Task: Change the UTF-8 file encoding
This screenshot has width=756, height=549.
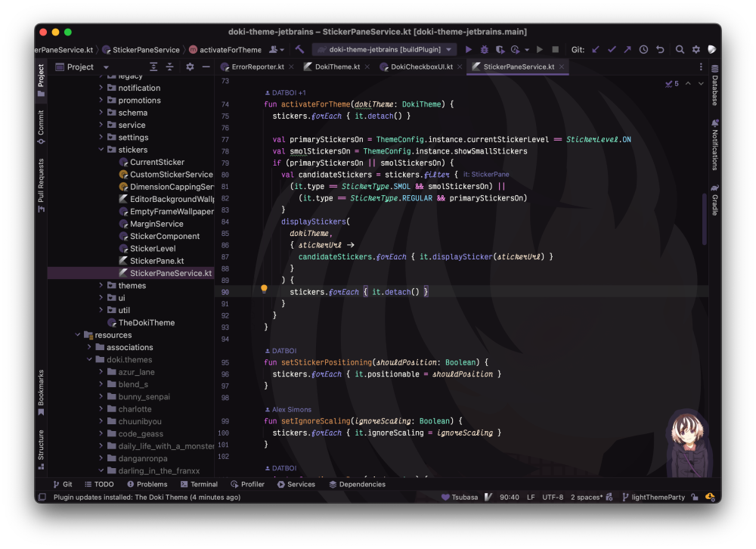Action: tap(553, 497)
